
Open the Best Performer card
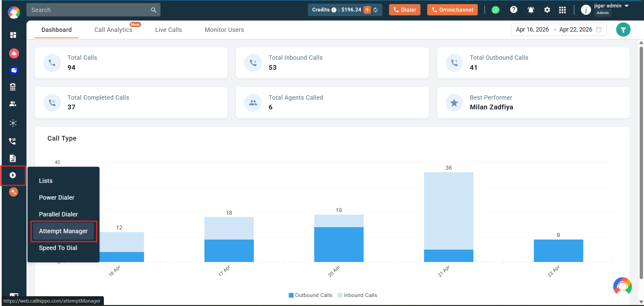point(533,103)
